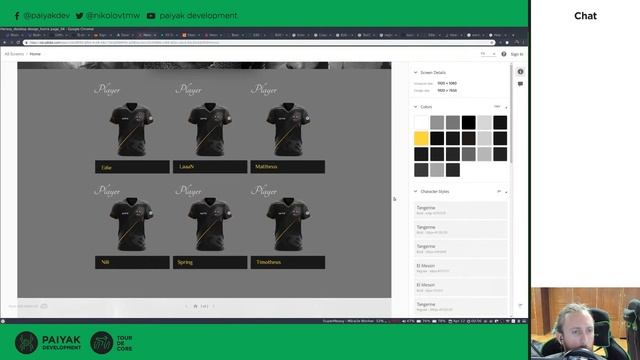Click @paiyakdev text in header
The image size is (640, 360).
tap(47, 16)
